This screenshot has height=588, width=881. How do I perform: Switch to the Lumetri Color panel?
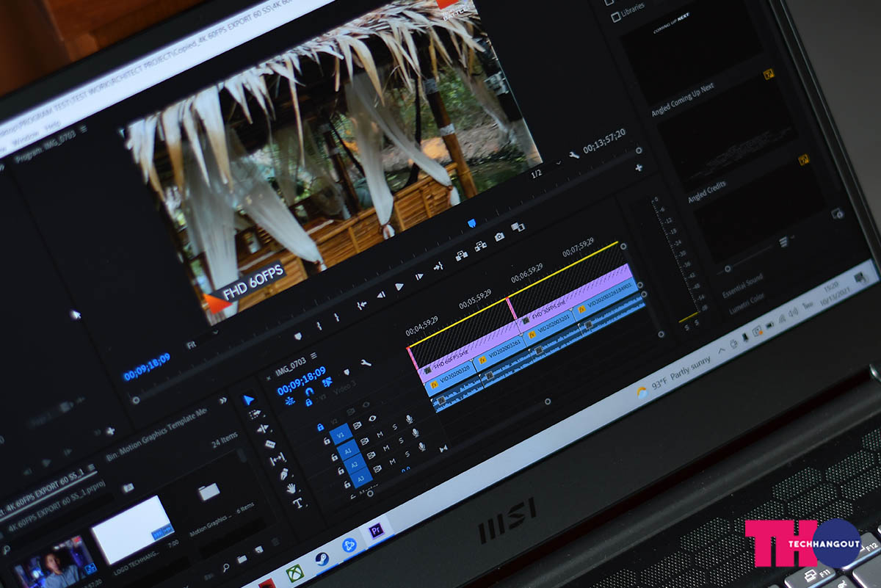(x=748, y=304)
